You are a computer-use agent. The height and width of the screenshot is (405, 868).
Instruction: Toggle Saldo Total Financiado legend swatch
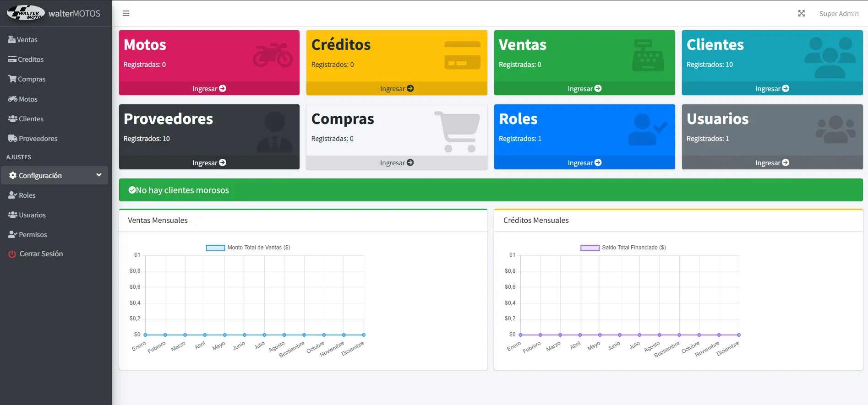(x=590, y=248)
